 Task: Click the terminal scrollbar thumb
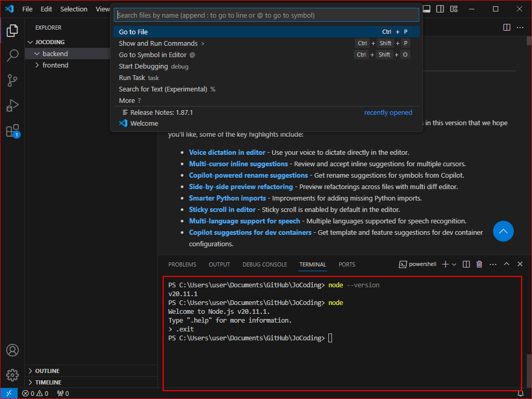tap(529, 371)
